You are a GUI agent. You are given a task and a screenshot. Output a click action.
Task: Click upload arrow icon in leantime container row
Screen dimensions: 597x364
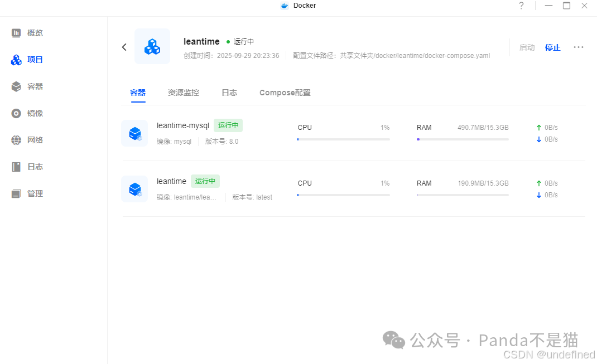(539, 183)
